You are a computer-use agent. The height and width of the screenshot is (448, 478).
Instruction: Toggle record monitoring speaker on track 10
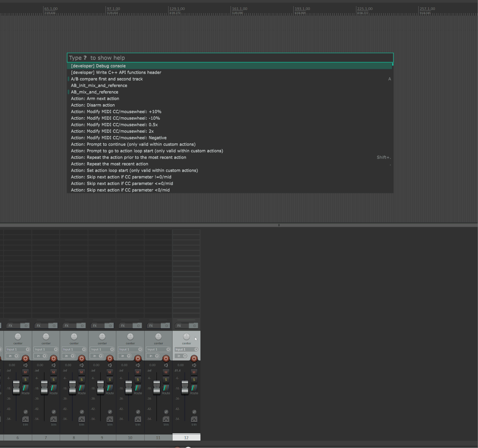pos(138,365)
